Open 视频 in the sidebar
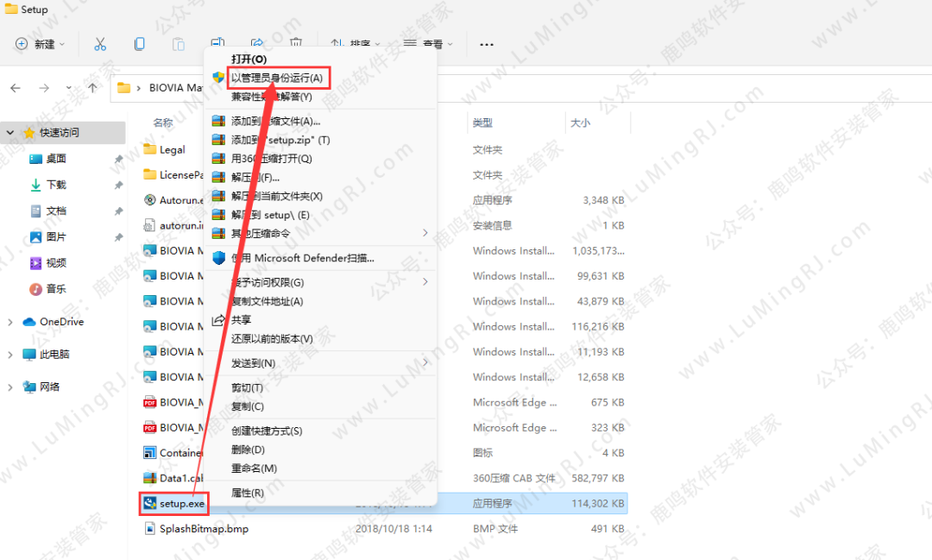The width and height of the screenshot is (932, 560). 56,263
